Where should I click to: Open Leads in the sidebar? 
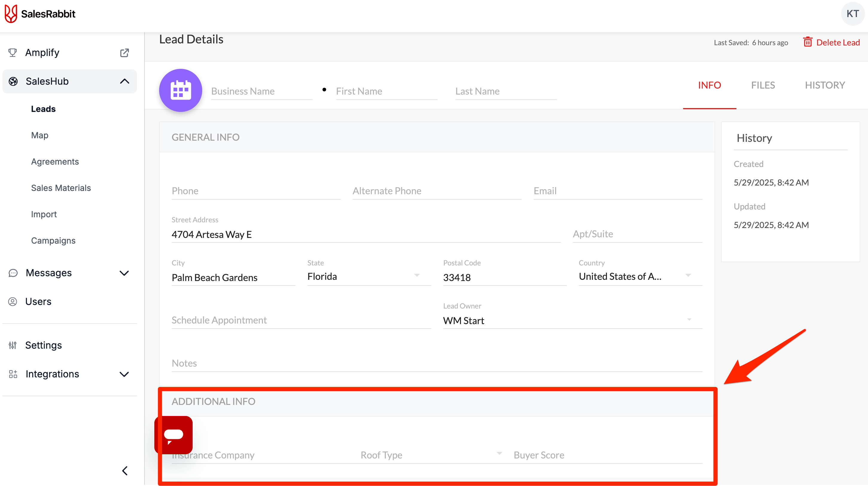[x=43, y=109]
